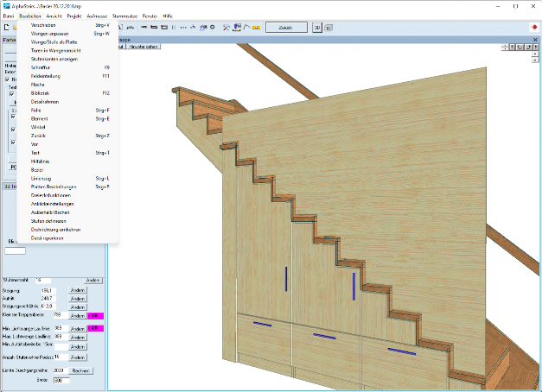The width and height of the screenshot is (542, 392).
Task: Click the red diamond icon at the toolbar's right end
Action: click(x=534, y=28)
